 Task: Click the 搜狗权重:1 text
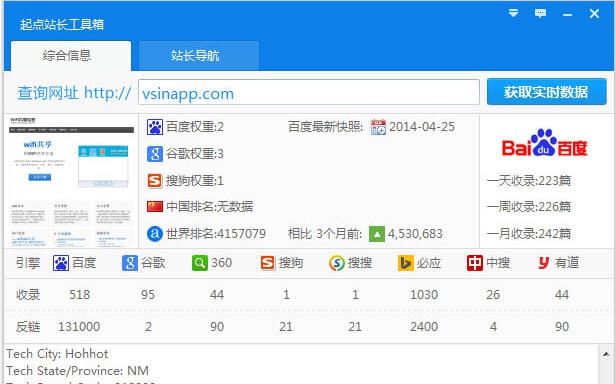(195, 180)
